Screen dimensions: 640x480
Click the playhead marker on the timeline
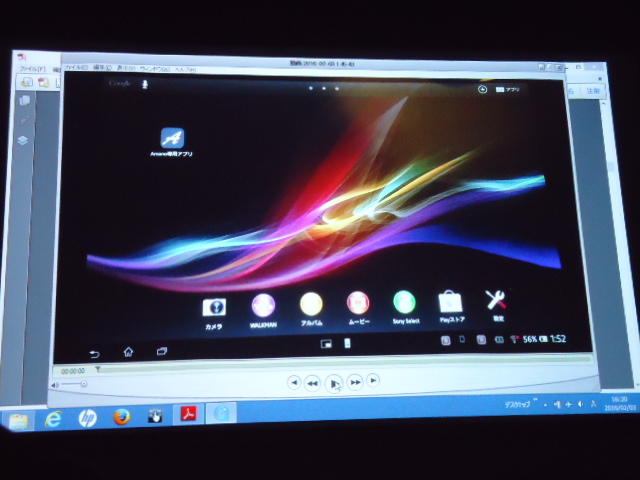[x=98, y=369]
